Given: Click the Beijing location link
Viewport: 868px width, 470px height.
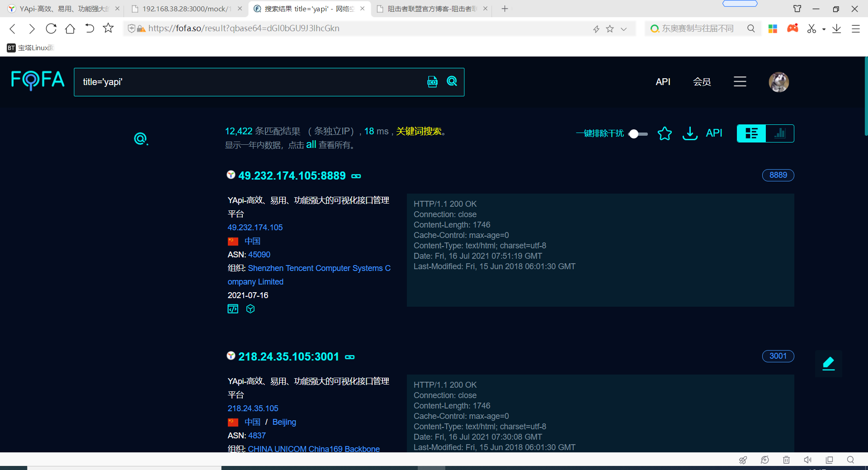Looking at the screenshot, I should click(x=284, y=422).
